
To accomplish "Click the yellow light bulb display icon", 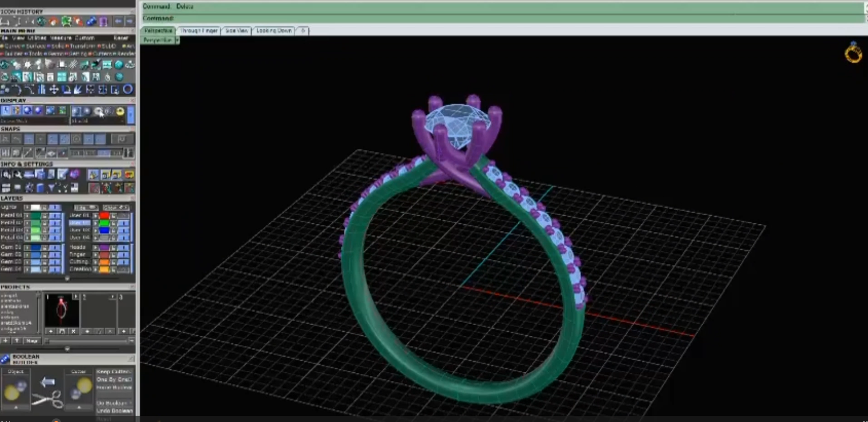I will [x=120, y=111].
